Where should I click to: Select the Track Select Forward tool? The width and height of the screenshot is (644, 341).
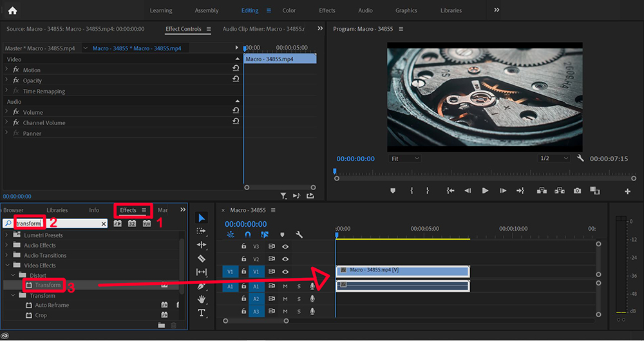click(202, 231)
